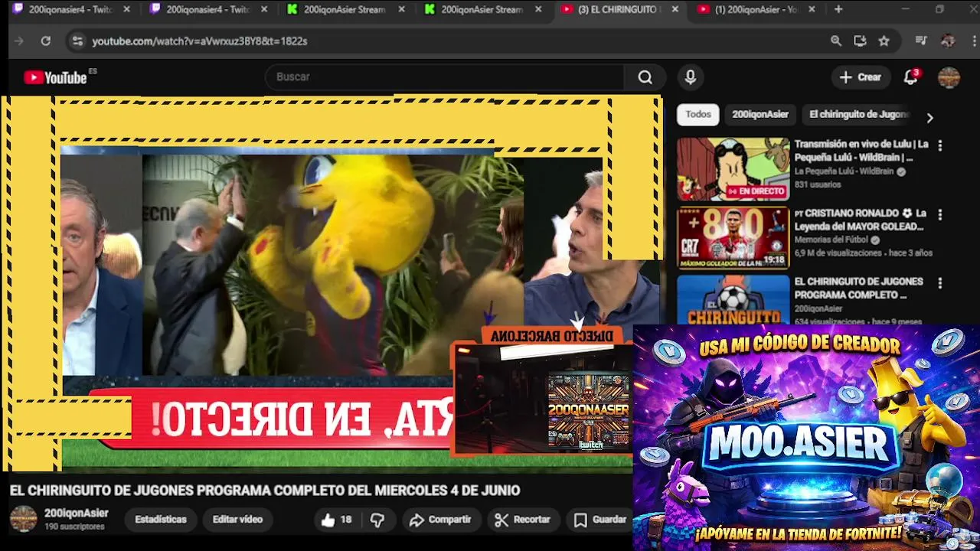The image size is (980, 551).
Task: Select the Todos filter chip
Action: click(x=698, y=114)
